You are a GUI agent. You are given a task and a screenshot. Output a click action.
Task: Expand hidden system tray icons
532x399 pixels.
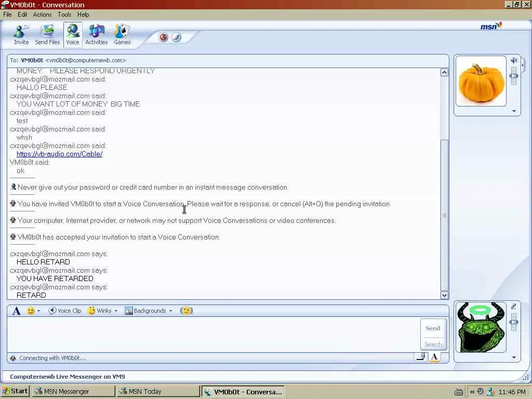(x=472, y=392)
